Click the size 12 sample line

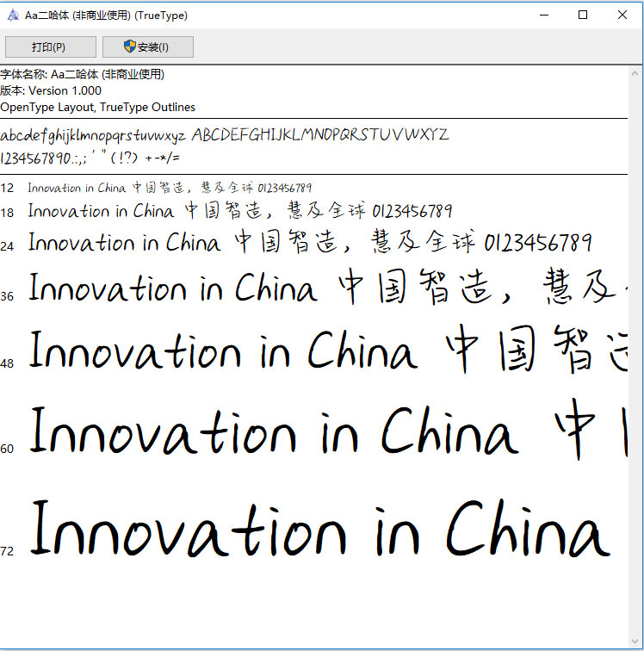(x=170, y=188)
